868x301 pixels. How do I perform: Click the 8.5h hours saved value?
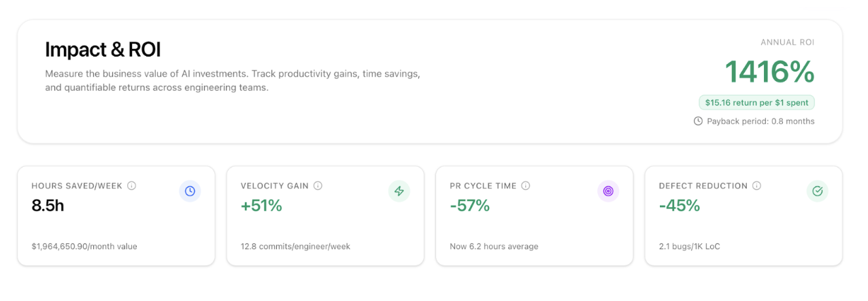48,206
